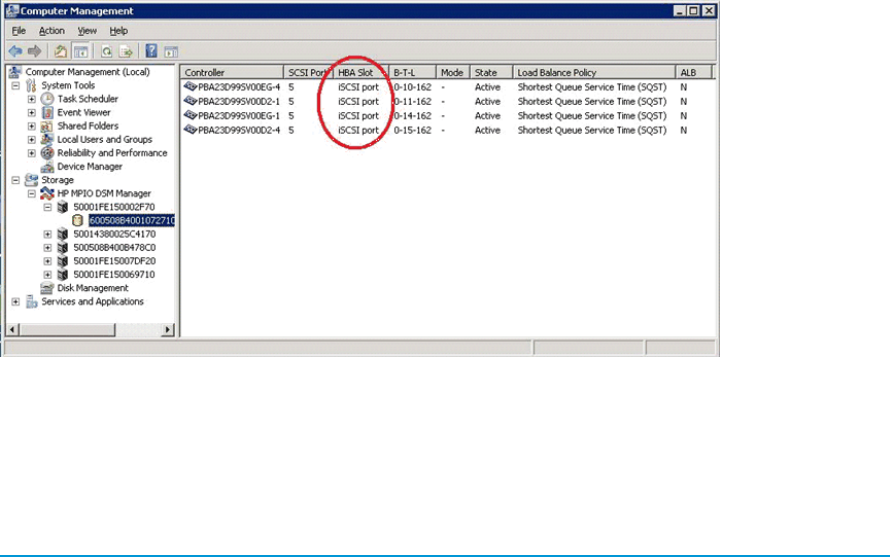Expand the Services and Applications node
This screenshot has height=557, width=890.
point(16,301)
